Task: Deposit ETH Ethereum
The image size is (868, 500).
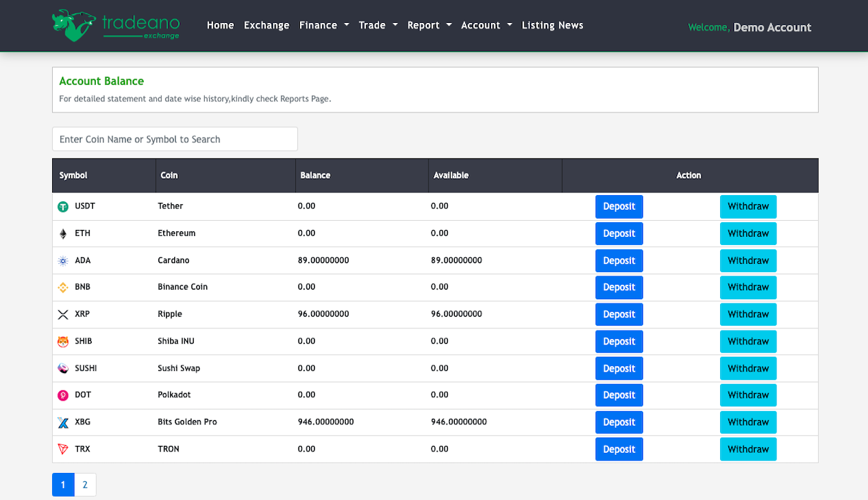Action: [x=619, y=233]
